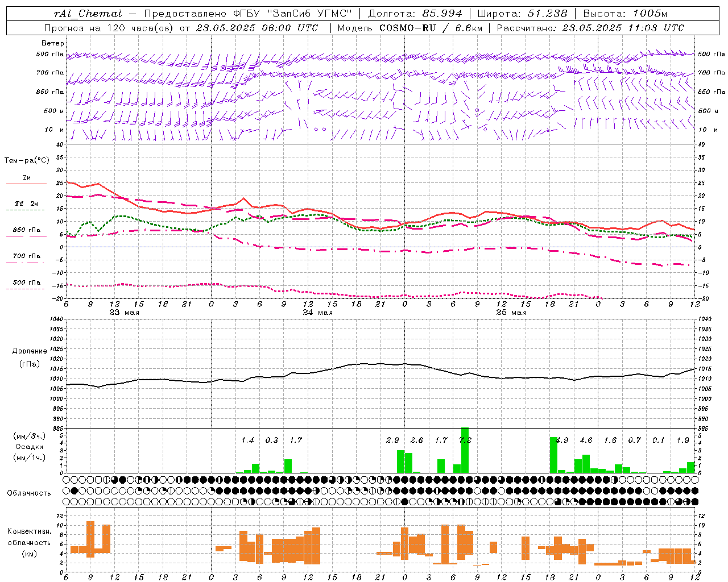728x582 pixels.
Task: Click the 25 мая date label
Action: pyautogui.click(x=511, y=313)
